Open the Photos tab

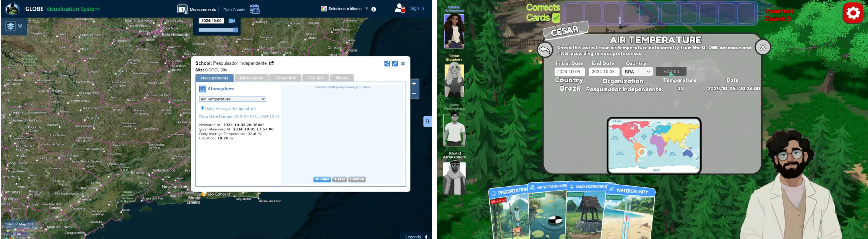[x=342, y=78]
